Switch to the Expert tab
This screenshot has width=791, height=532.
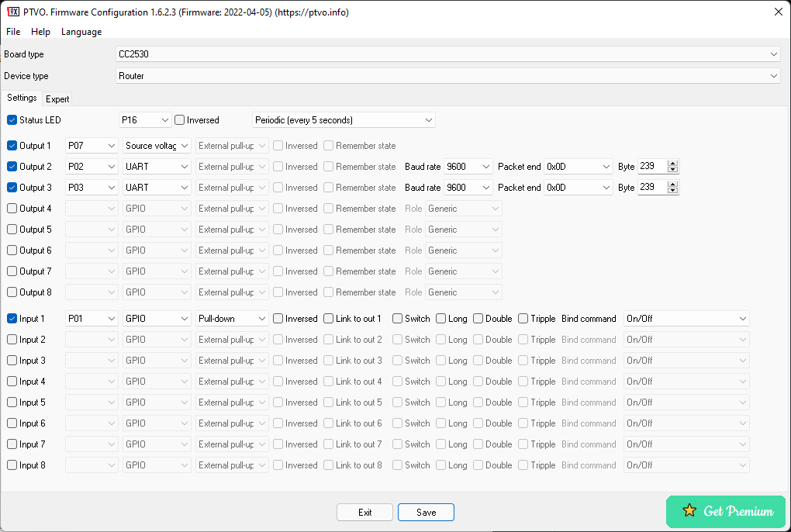click(57, 98)
